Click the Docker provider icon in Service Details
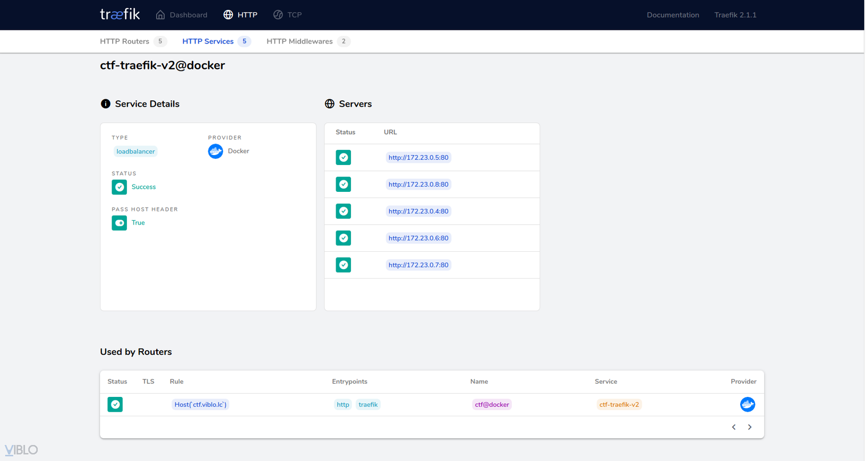The width and height of the screenshot is (868, 461). [x=216, y=151]
